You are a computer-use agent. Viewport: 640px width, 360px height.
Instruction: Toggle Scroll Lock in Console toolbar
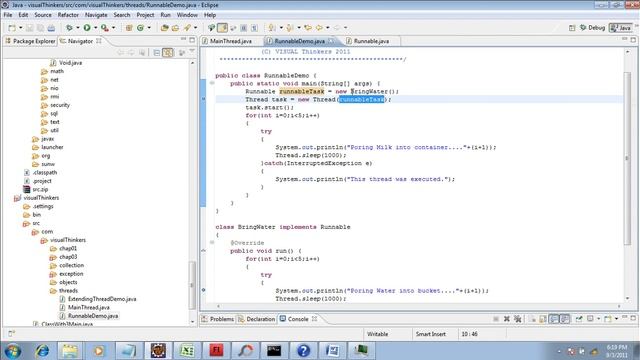click(543, 319)
